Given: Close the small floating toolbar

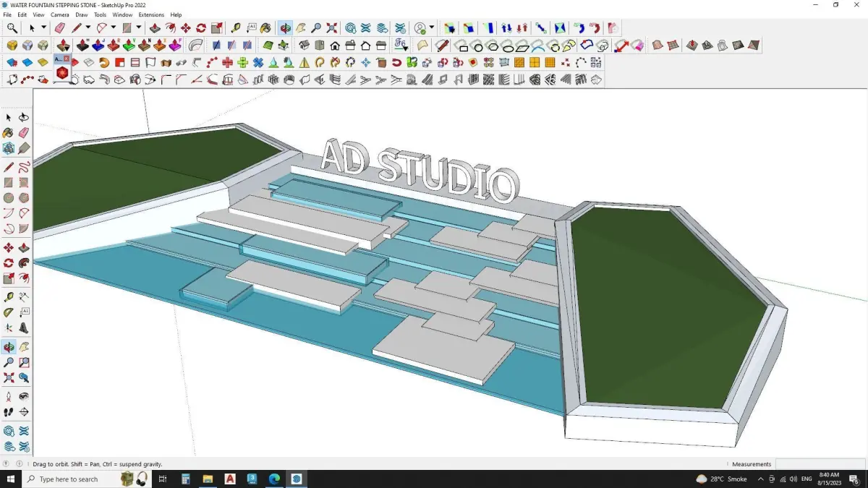Looking at the screenshot, I should [x=67, y=58].
